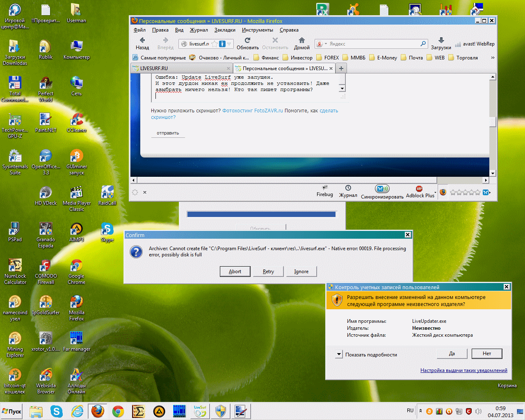Screen dimensions: 525x420
Task: Open the address bar history dropdown arrow
Action: 229,44
